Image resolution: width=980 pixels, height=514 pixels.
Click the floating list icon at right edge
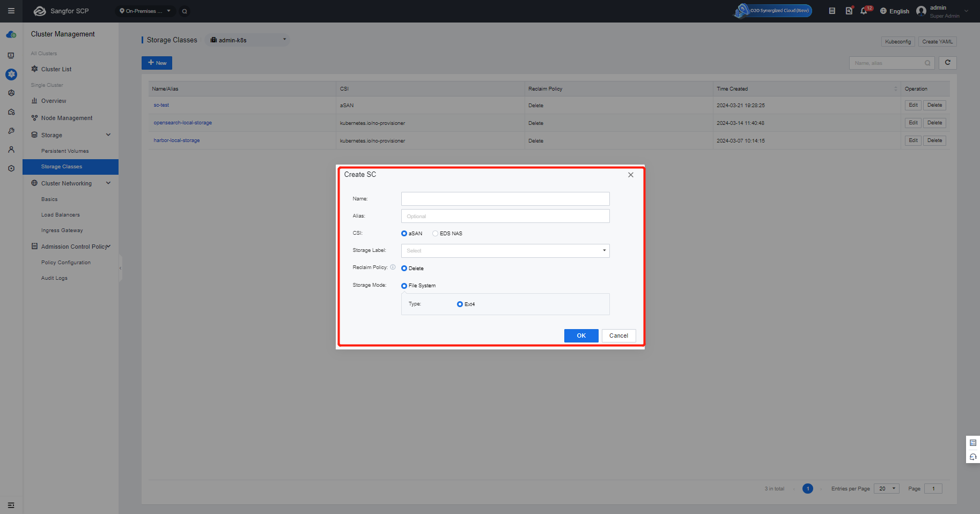click(x=973, y=443)
